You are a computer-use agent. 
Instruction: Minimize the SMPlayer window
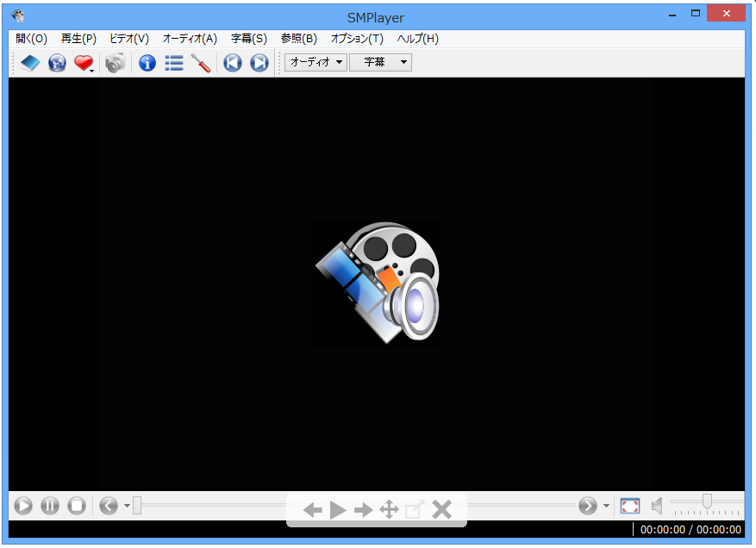pos(672,14)
